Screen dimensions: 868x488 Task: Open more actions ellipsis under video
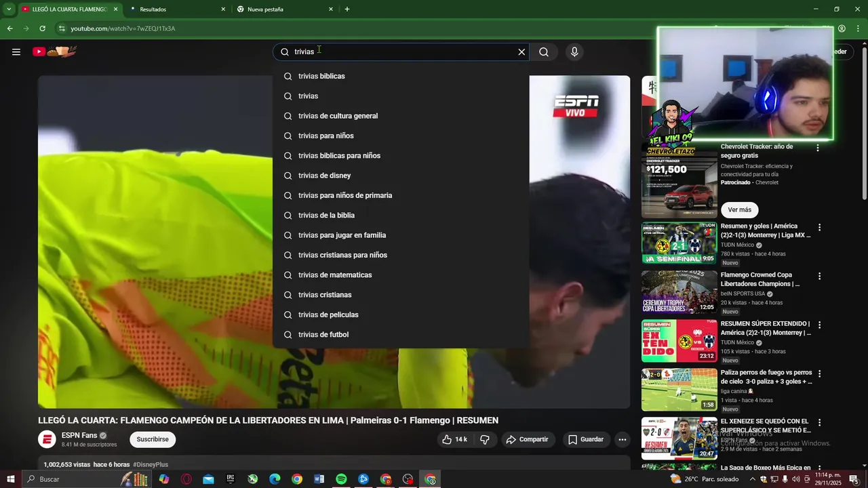(623, 439)
